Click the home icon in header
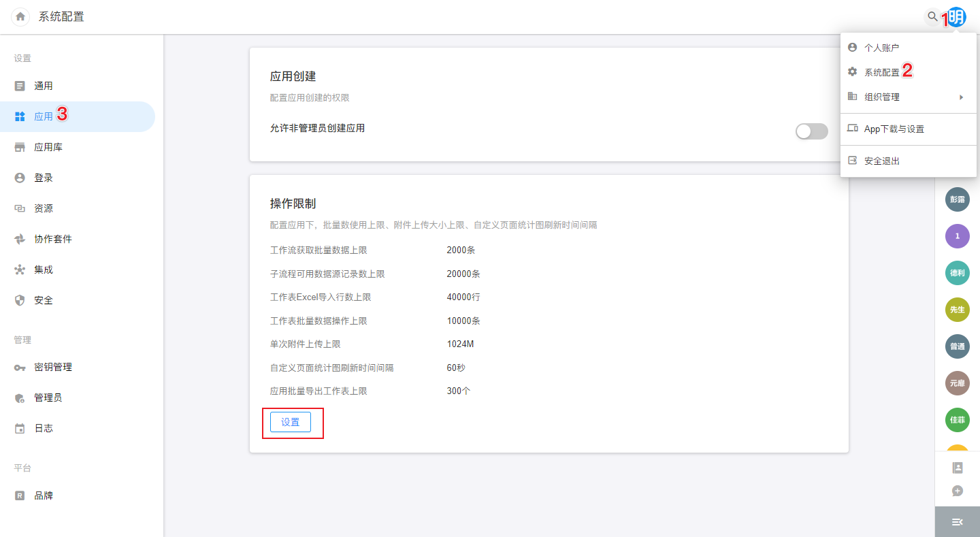 pos(20,17)
